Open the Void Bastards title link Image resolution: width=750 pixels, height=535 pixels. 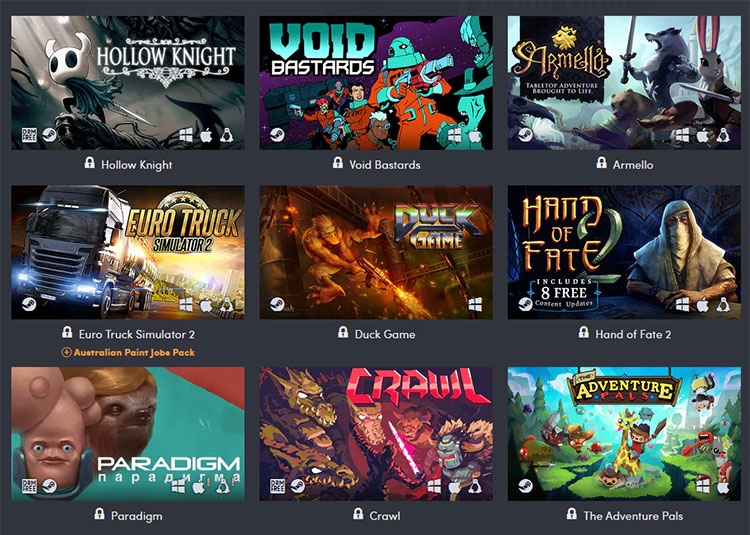tap(385, 165)
